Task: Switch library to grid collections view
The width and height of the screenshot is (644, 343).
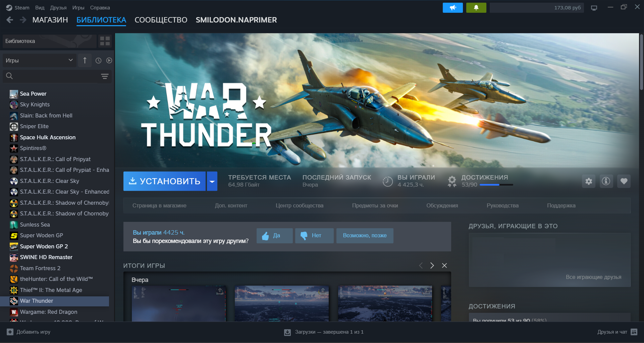Action: click(x=105, y=41)
